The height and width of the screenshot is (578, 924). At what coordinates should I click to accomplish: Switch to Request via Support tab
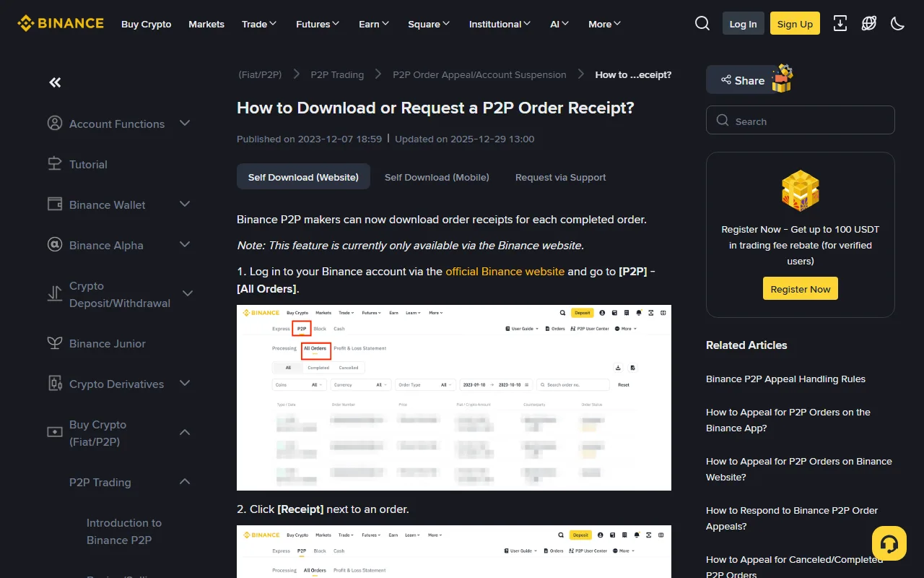560,177
